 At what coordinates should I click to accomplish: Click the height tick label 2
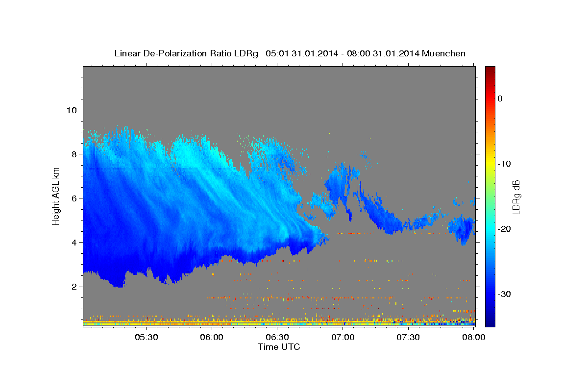click(x=74, y=286)
